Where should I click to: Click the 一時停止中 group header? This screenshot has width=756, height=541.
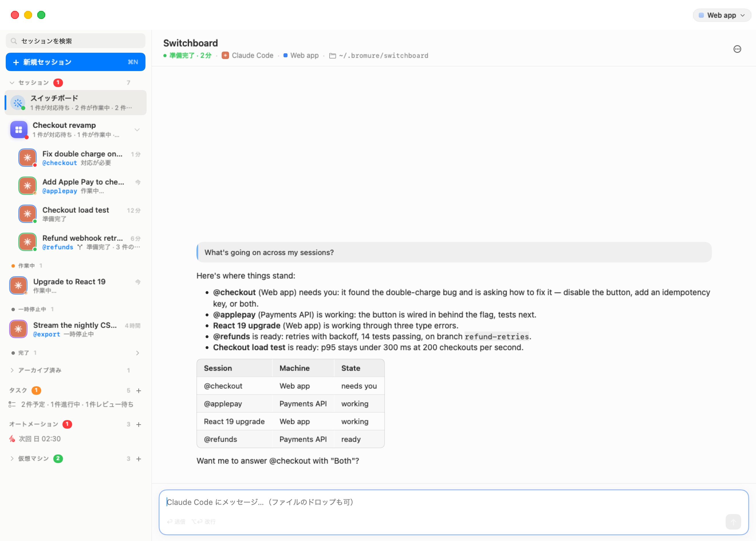click(32, 309)
